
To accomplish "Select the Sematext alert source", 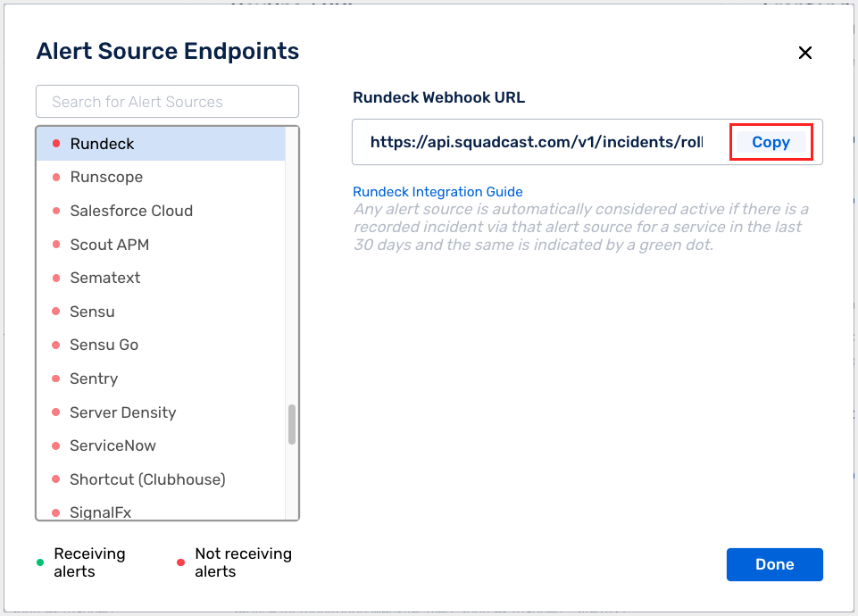I will click(x=104, y=278).
